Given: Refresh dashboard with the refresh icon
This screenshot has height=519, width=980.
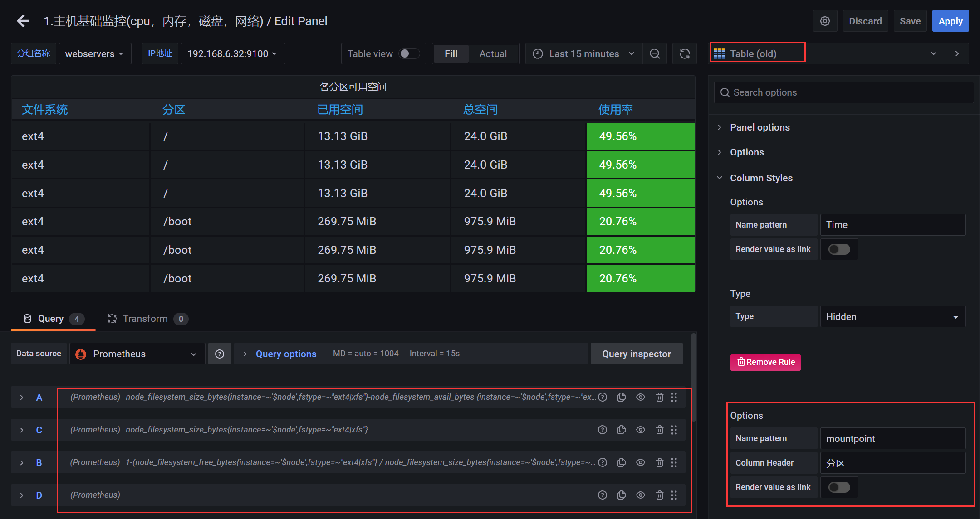Looking at the screenshot, I should coord(685,54).
